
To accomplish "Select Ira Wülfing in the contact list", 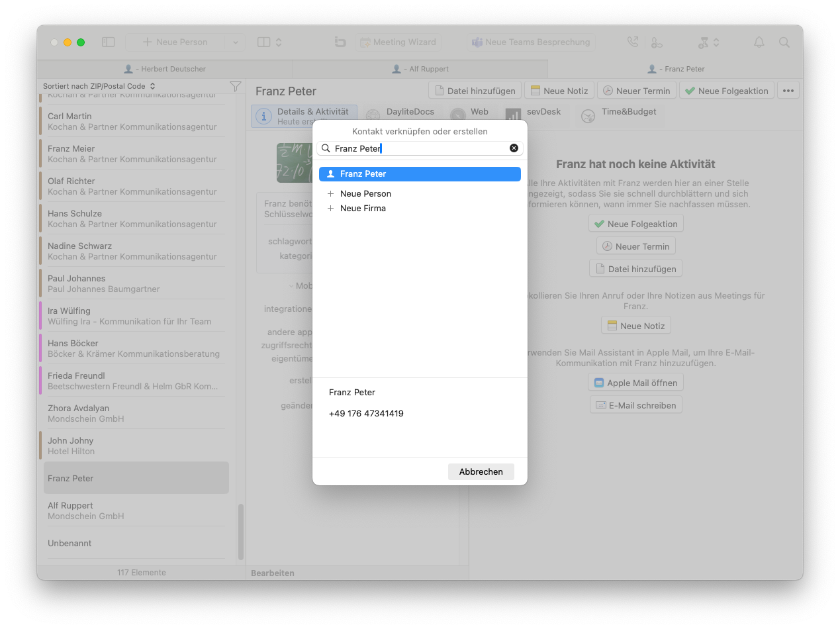I will (x=132, y=316).
